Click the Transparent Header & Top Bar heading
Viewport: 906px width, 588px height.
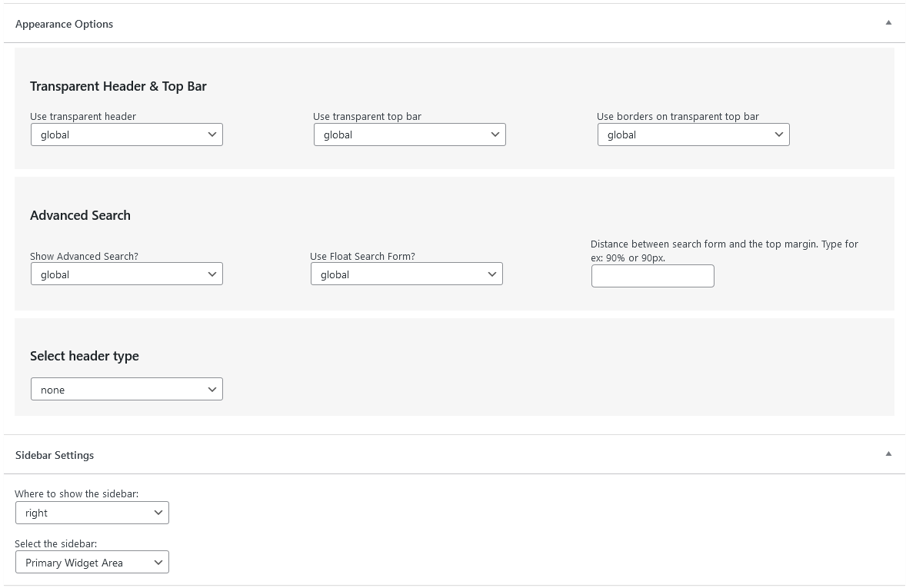coord(118,86)
